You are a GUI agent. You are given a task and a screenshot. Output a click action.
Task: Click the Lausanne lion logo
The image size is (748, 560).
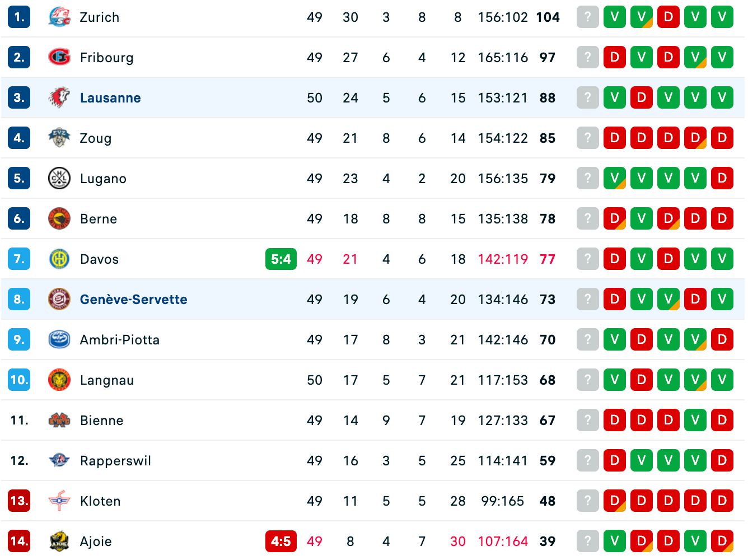[x=59, y=98]
